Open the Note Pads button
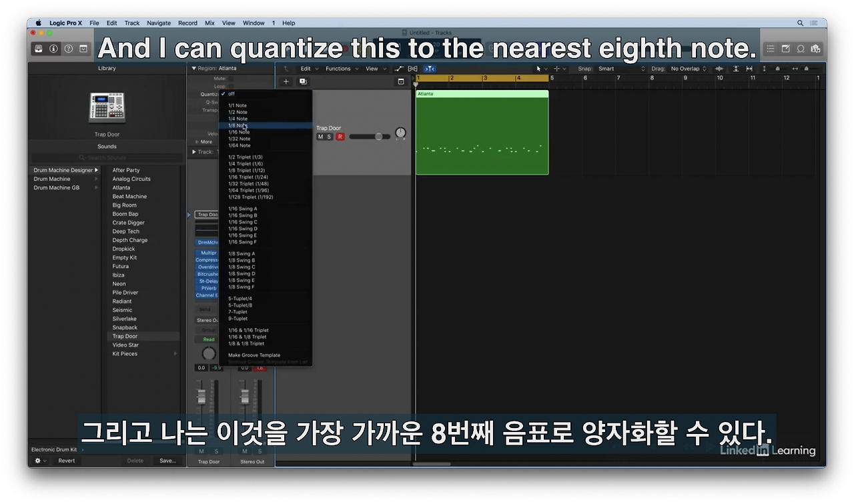 click(x=785, y=49)
